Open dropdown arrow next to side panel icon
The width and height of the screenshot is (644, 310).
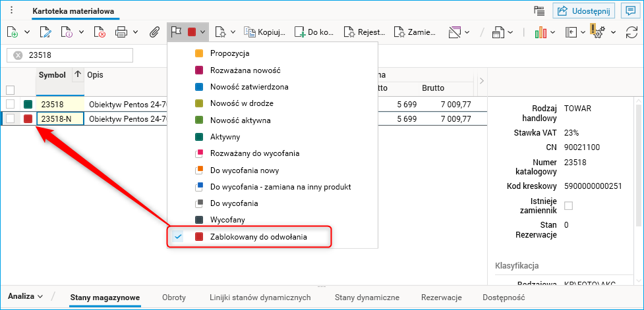583,32
